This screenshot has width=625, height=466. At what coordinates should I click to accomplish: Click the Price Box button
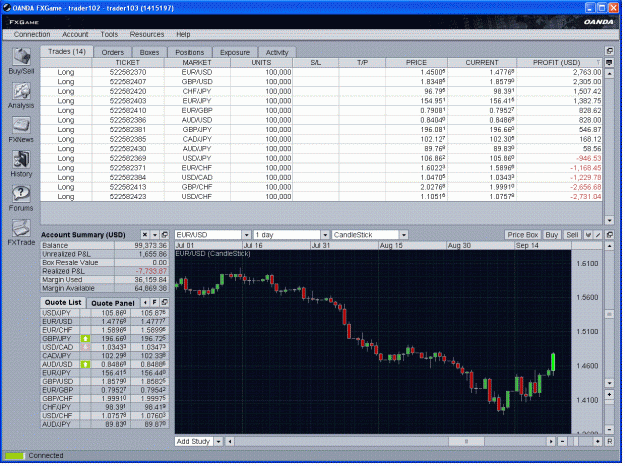click(523, 235)
